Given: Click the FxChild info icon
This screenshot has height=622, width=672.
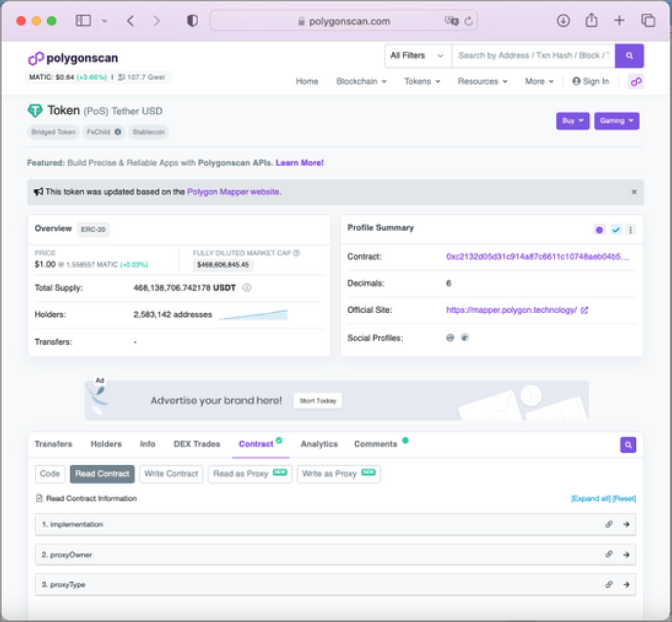Looking at the screenshot, I should [117, 132].
